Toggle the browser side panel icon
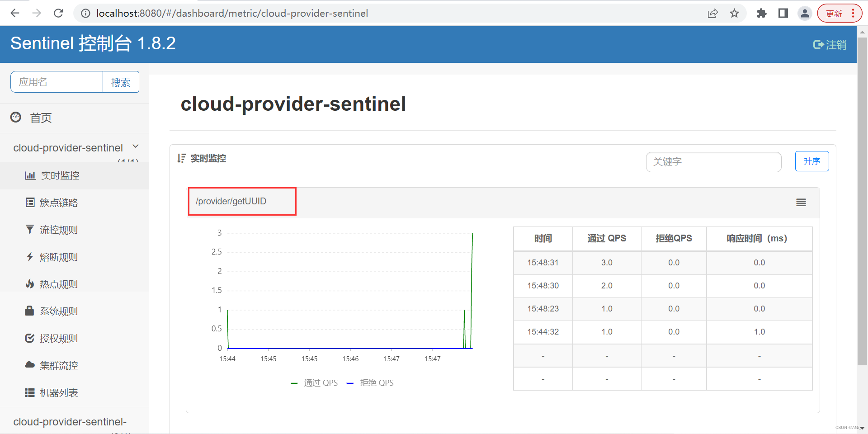 [783, 14]
